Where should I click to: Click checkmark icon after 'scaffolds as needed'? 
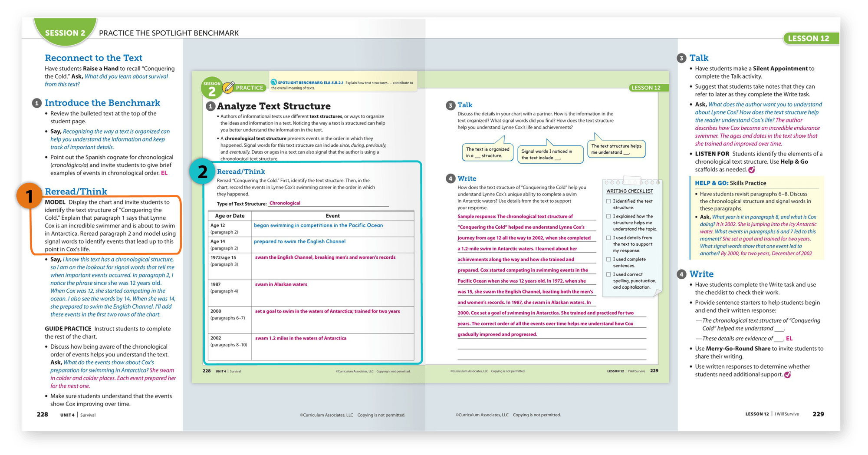752,170
